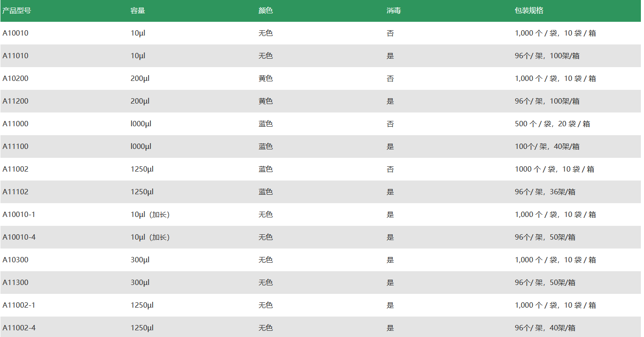Click the 100个/架，40架/箱 packaging cell

tap(547, 146)
